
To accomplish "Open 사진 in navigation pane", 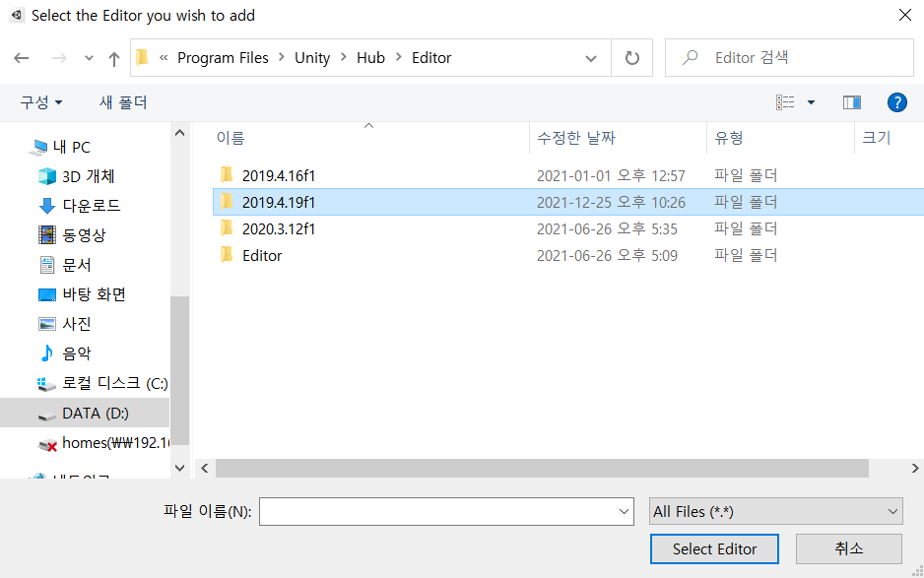I will (x=77, y=324).
